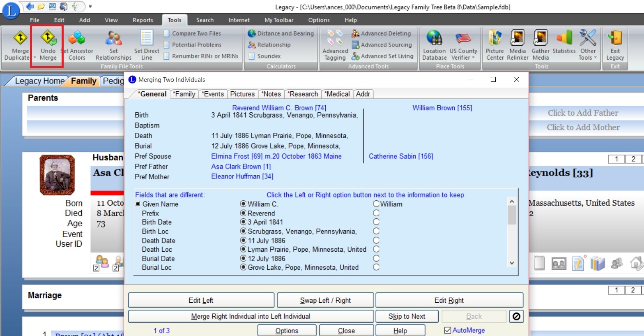Viewport: 644px width, 336px height.
Task: Click the round Legacy application button
Action: [11, 10]
